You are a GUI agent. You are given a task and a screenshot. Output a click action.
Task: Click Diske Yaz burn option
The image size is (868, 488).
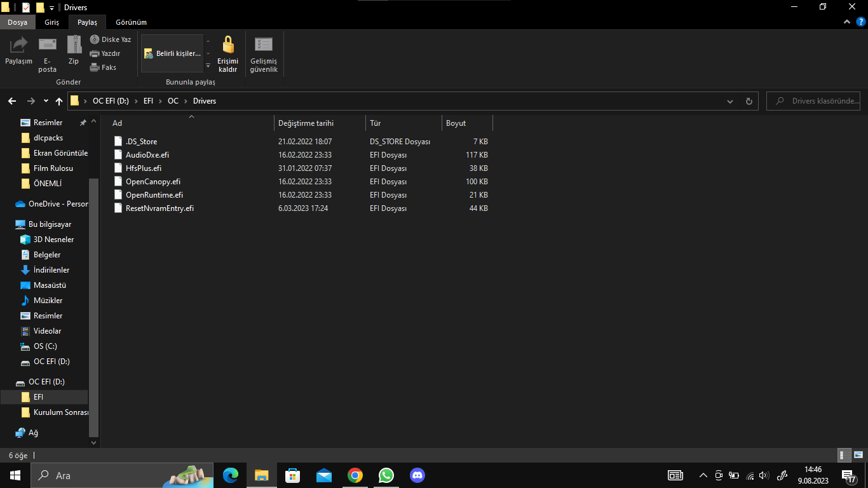coord(111,39)
